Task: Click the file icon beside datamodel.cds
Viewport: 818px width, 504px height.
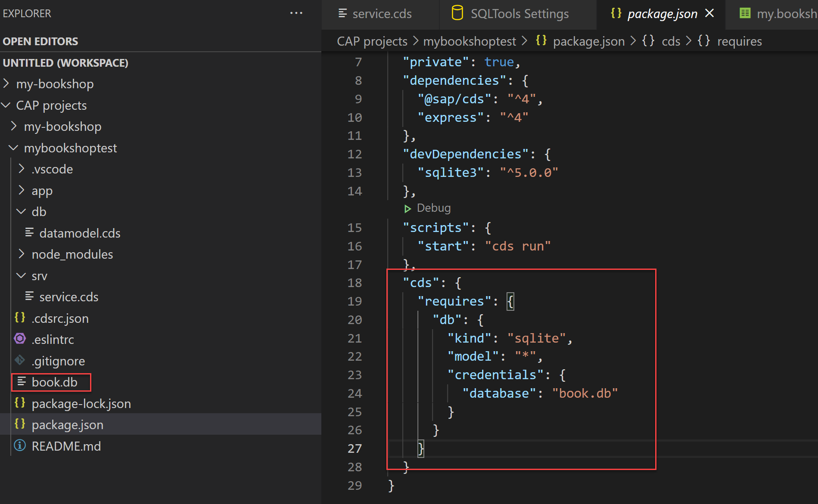Action: tap(29, 233)
